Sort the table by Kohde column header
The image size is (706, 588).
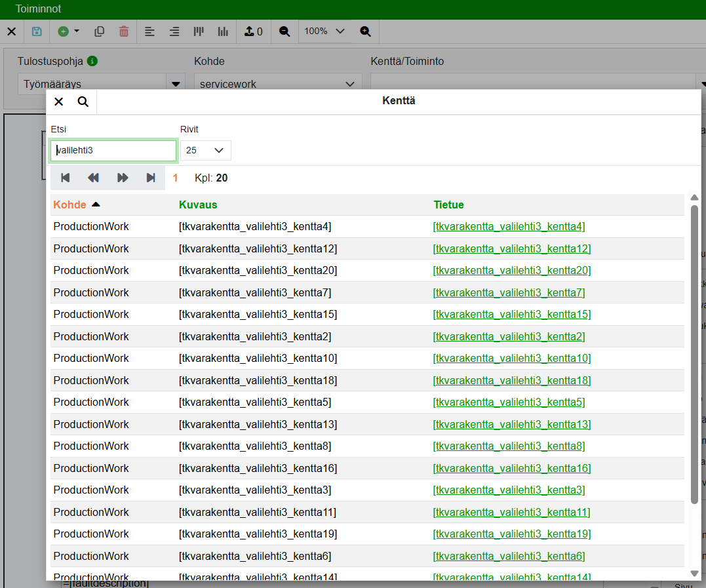point(70,205)
